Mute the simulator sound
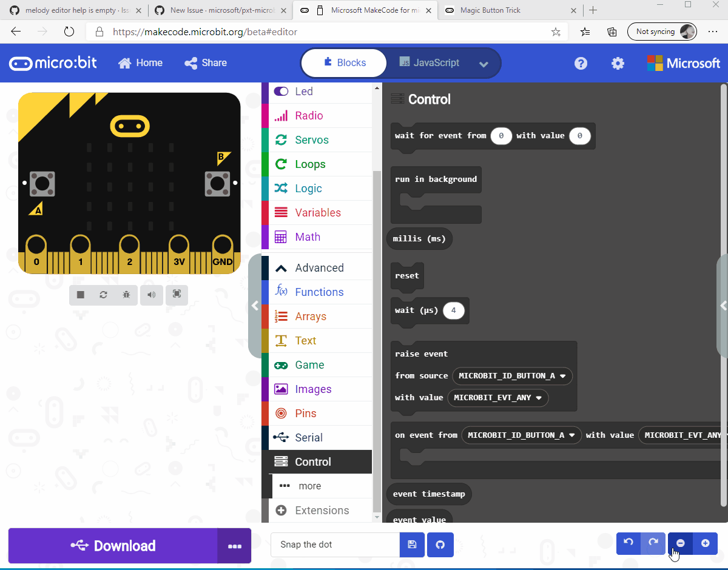This screenshot has width=728, height=570. pyautogui.click(x=152, y=295)
